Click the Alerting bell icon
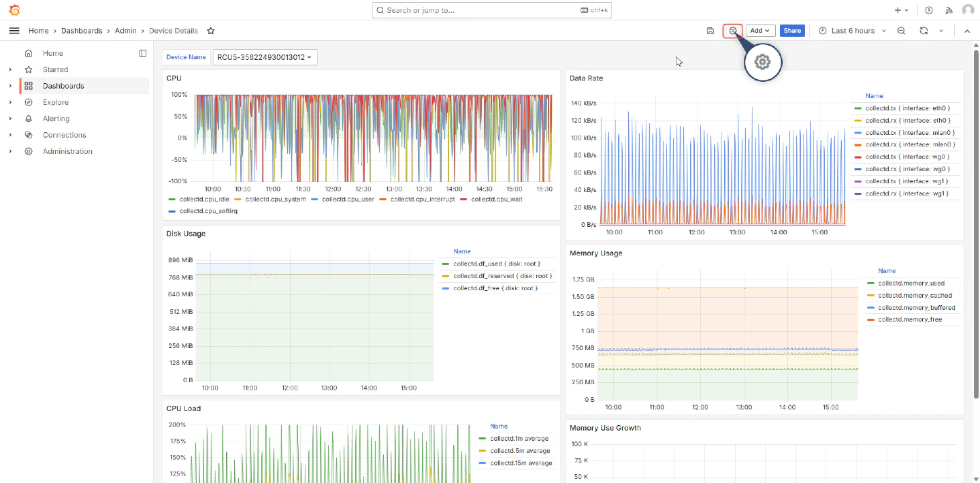This screenshot has width=980, height=483. click(x=29, y=119)
